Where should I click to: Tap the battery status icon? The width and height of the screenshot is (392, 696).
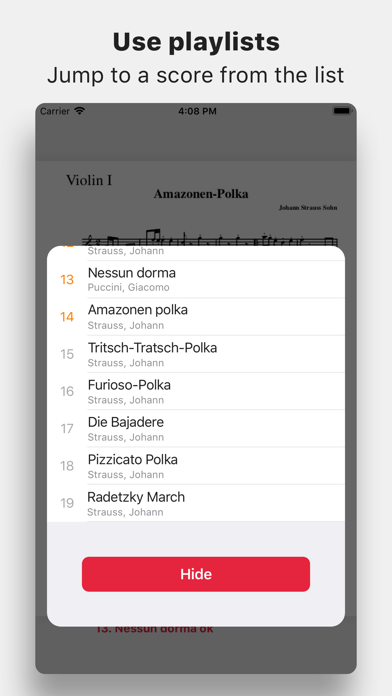(342, 111)
